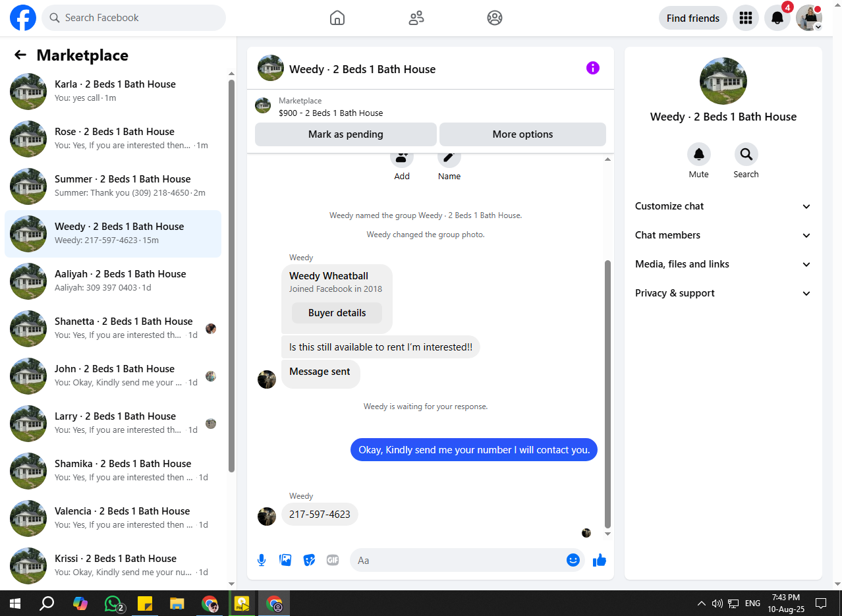Go back using the Marketplace arrow

(20, 55)
